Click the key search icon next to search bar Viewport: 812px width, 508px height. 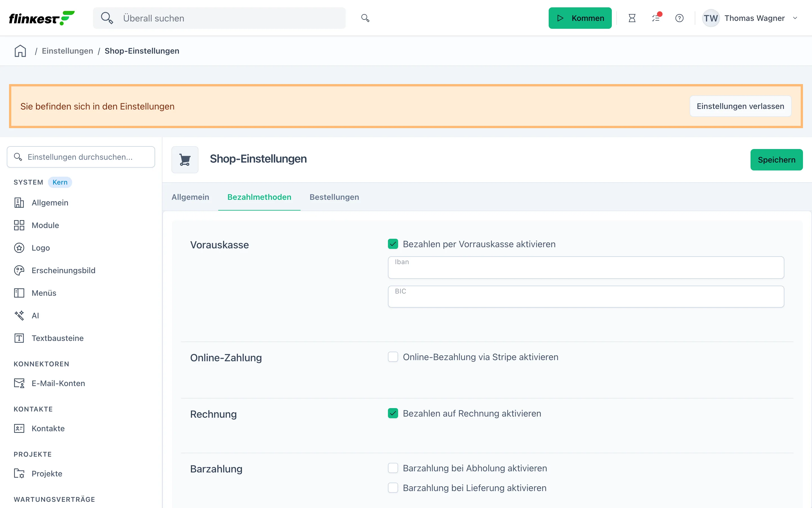coord(365,18)
